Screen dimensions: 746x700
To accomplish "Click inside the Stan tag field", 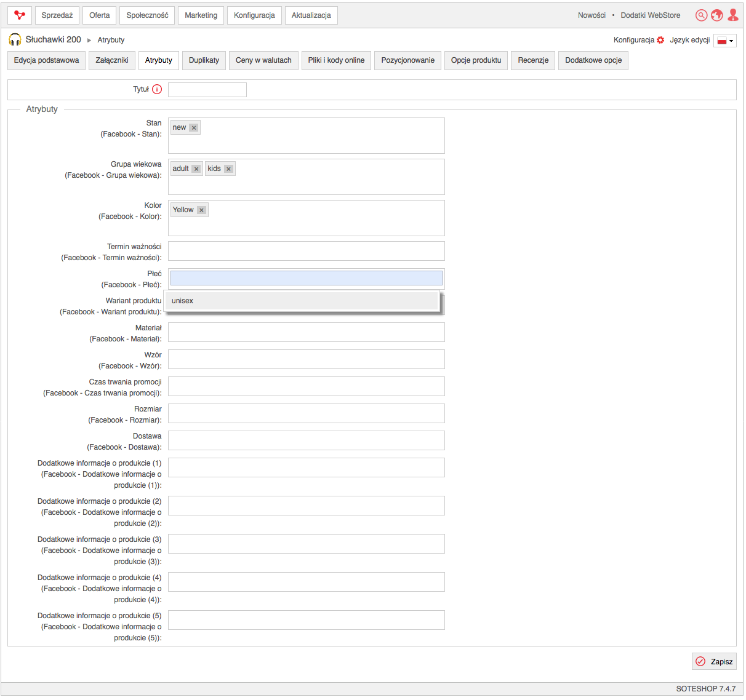I will [x=307, y=136].
